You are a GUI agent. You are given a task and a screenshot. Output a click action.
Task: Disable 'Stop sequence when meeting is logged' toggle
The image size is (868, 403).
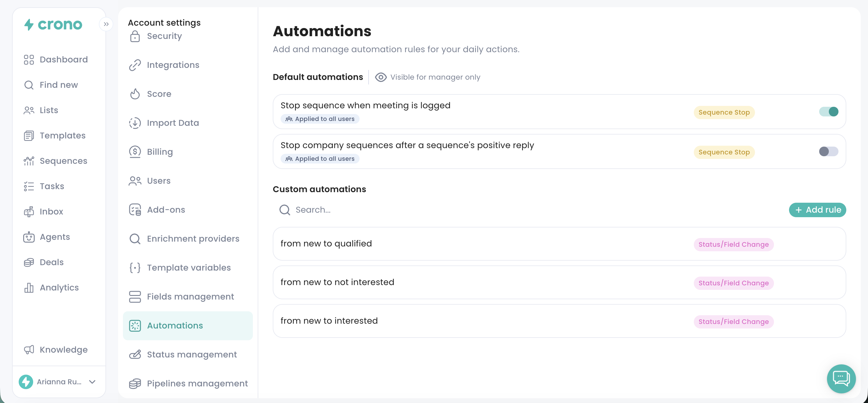[829, 112]
